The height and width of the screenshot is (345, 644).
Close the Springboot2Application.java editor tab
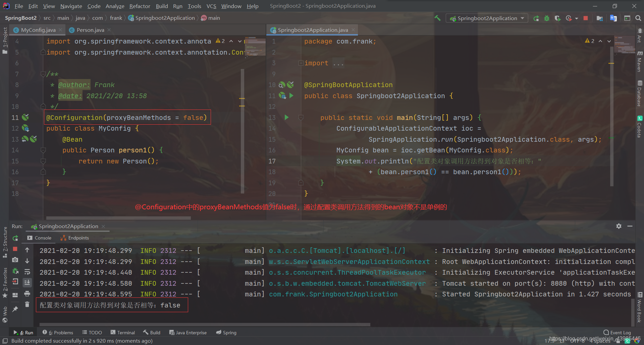353,30
